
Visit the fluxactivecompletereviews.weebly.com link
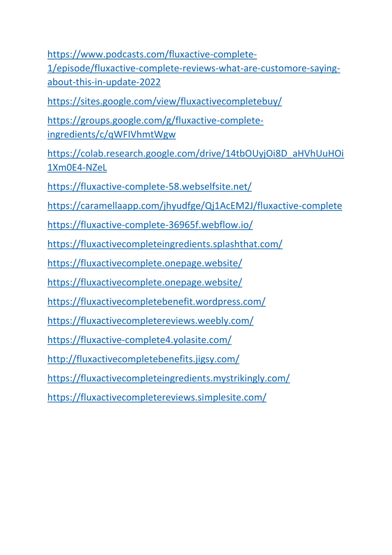[151, 321]
